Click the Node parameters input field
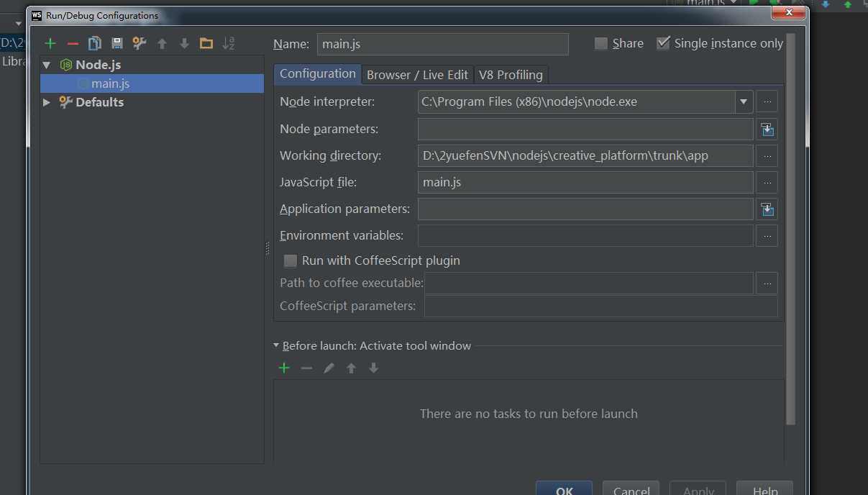 pyautogui.click(x=585, y=130)
